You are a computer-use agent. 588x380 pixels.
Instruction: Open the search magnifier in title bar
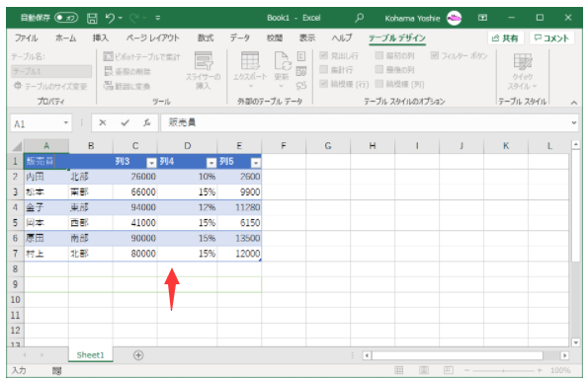pyautogui.click(x=360, y=18)
